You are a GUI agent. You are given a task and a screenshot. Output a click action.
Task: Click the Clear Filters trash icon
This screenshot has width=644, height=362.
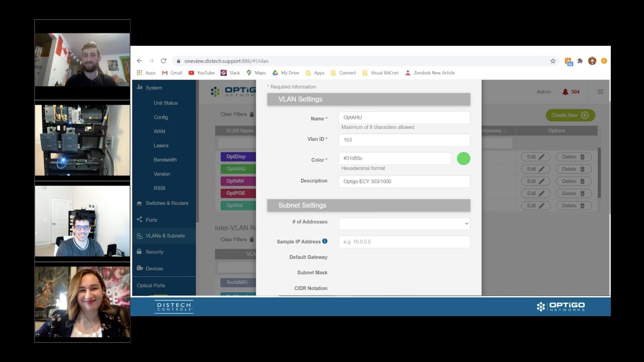(x=252, y=115)
